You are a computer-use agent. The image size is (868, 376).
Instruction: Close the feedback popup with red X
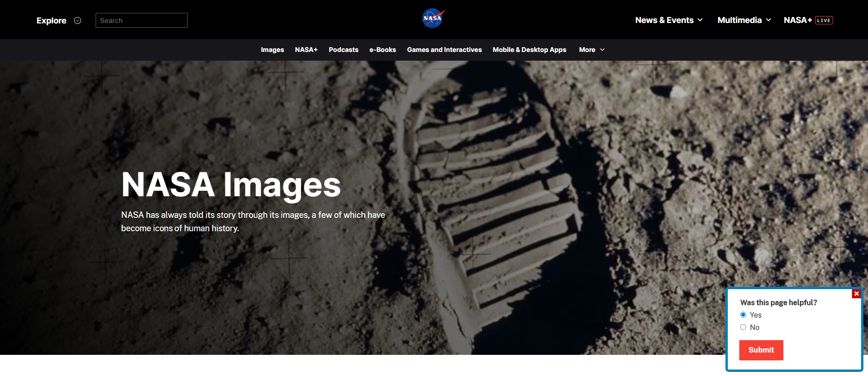click(x=857, y=294)
